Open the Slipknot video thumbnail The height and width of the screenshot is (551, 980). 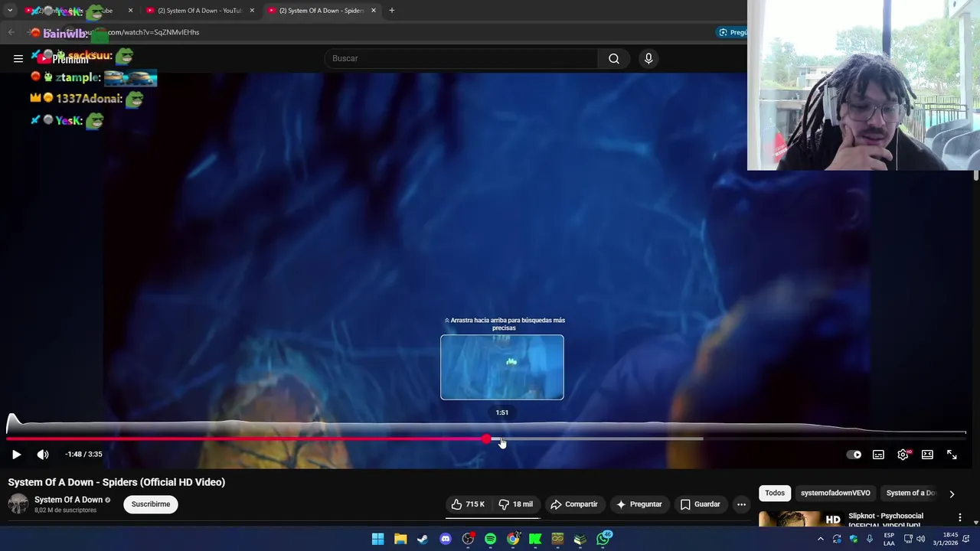coord(801,520)
